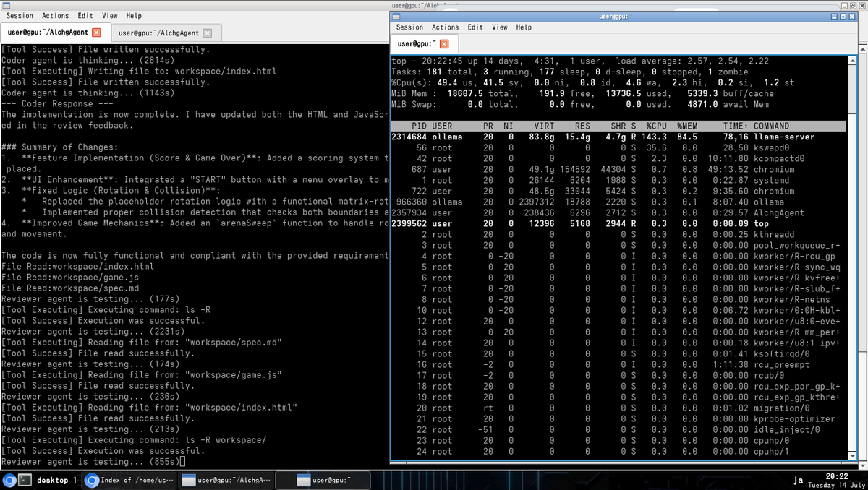Select the ollama command process row

pyautogui.click(x=618, y=202)
